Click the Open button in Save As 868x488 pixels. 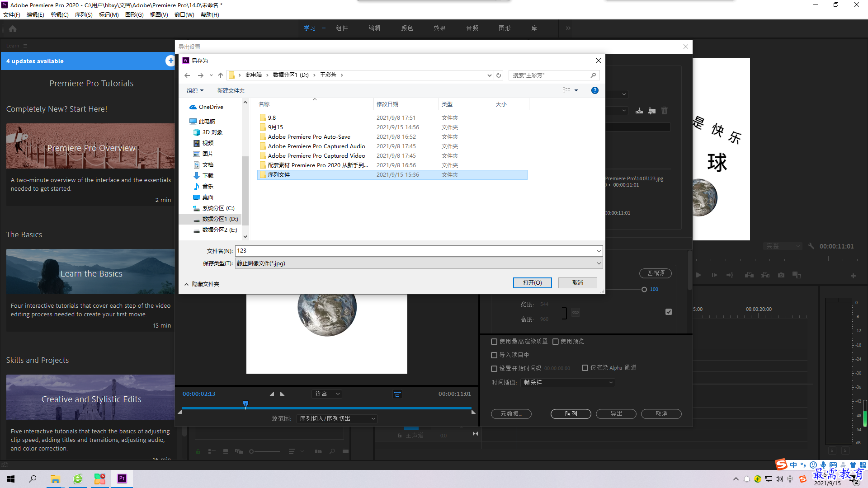pyautogui.click(x=532, y=283)
